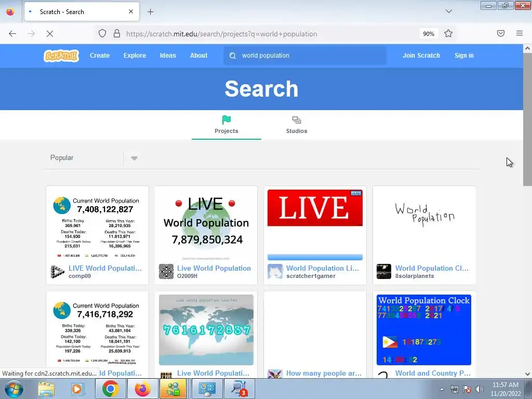Open the list all tabs chevron
532x399 pixels.
click(x=448, y=11)
